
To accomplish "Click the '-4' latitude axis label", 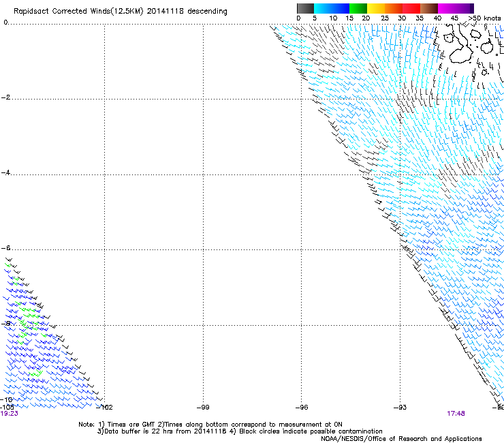I will [x=5, y=172].
